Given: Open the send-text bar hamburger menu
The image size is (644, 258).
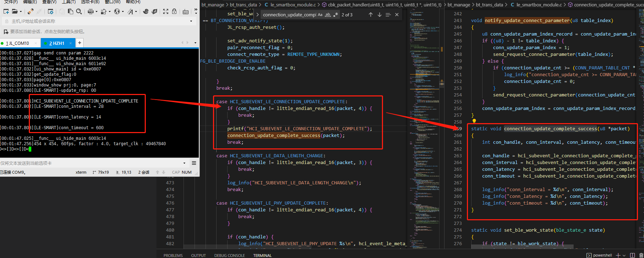Looking at the screenshot, I should tap(194, 163).
